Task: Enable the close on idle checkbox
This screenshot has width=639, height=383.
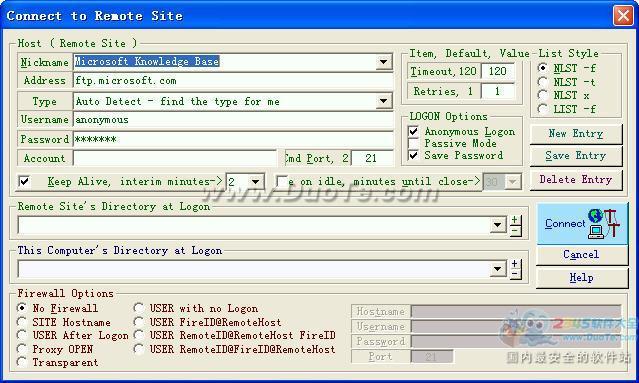Action: pos(282,181)
